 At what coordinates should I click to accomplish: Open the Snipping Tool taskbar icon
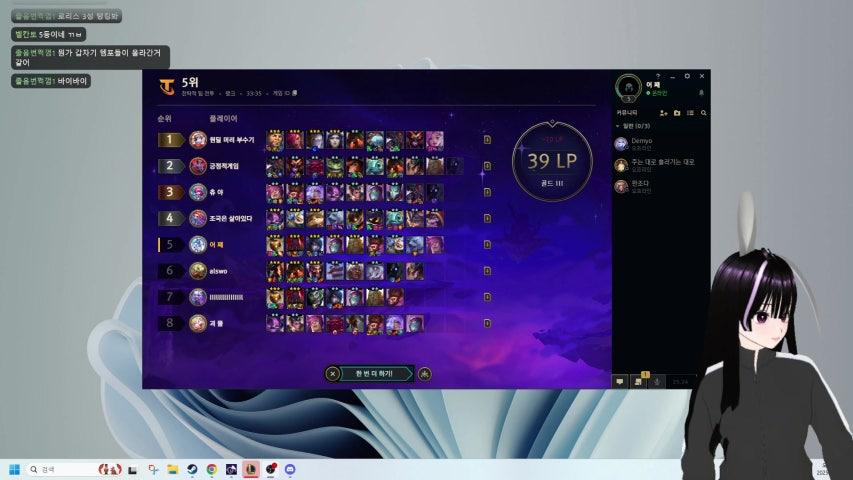pos(153,469)
